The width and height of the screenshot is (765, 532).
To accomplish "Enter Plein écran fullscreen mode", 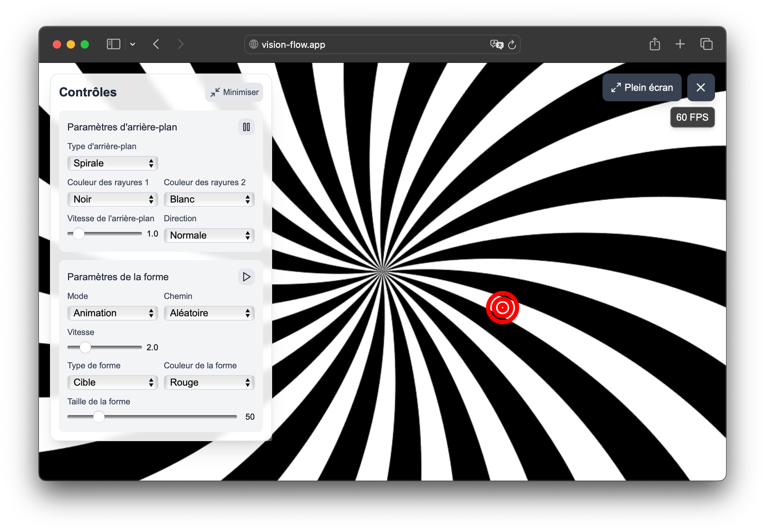I will pos(642,87).
